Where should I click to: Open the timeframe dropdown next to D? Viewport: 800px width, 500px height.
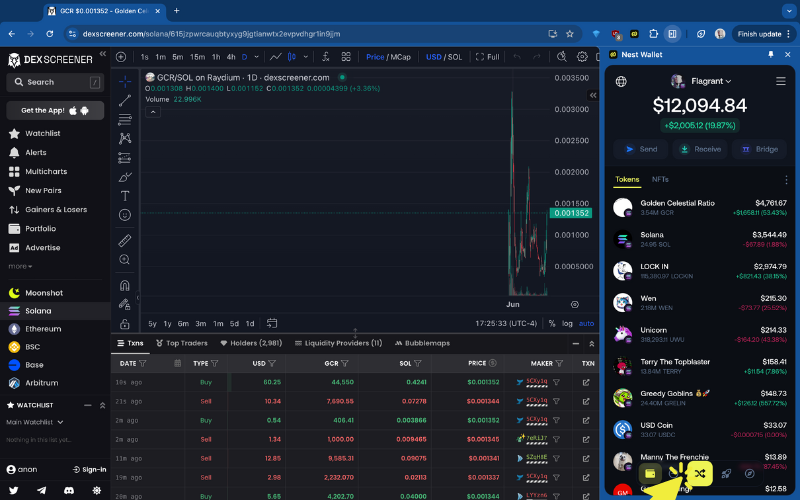point(256,57)
